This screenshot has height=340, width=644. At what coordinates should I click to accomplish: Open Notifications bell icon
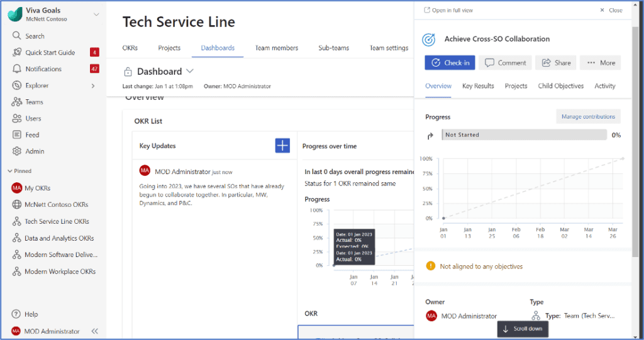click(x=17, y=69)
